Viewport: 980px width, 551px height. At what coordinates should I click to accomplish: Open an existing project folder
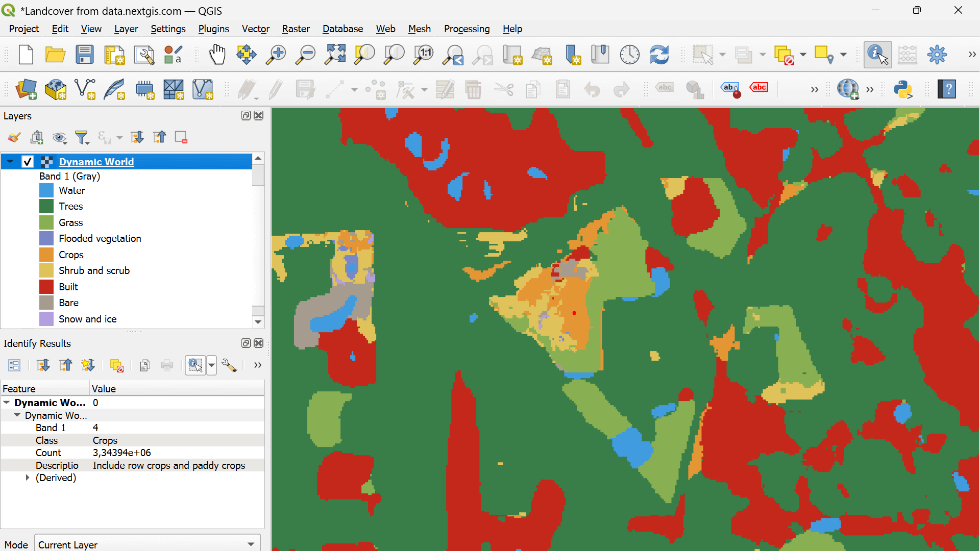55,55
